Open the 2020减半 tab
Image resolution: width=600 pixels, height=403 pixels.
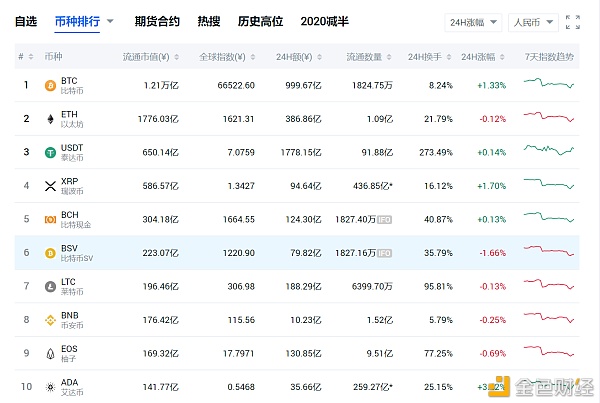pyautogui.click(x=324, y=21)
